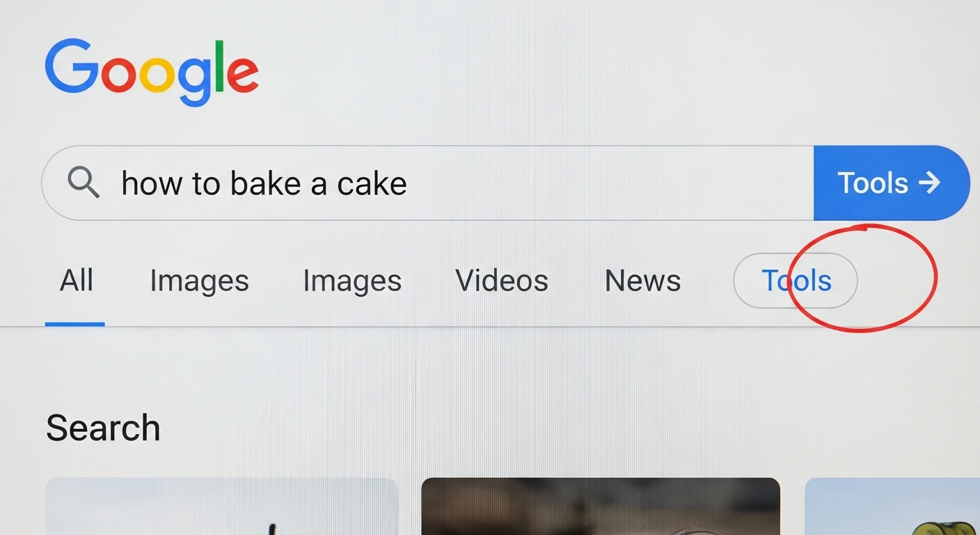Switch to the Videos tab
This screenshot has width=980, height=535.
click(x=501, y=280)
